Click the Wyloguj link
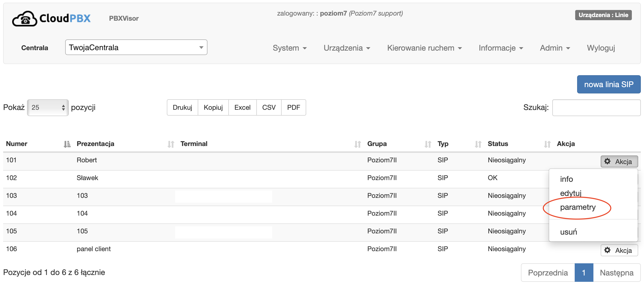Screen dimensions: 644x293 (600, 48)
